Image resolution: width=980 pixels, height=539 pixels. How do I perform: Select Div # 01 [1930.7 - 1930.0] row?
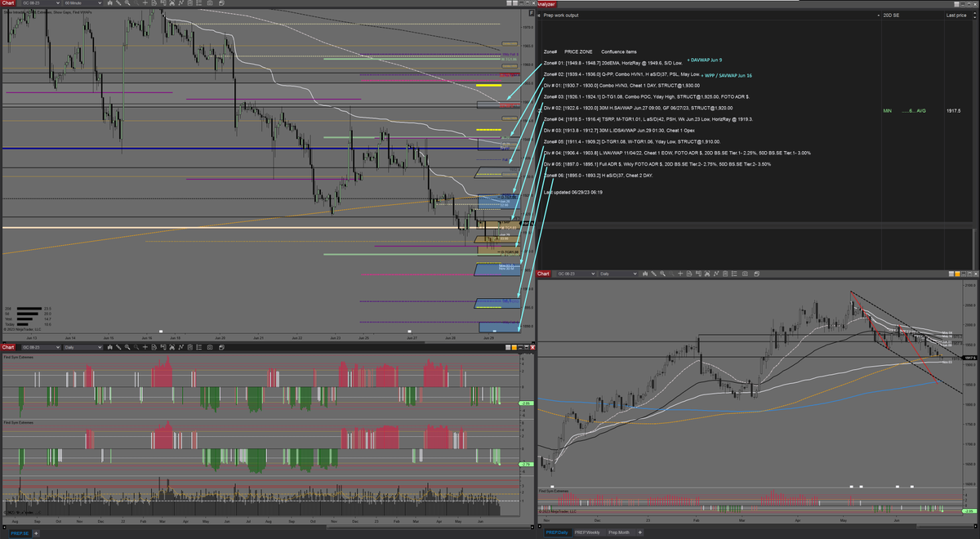tap(621, 85)
